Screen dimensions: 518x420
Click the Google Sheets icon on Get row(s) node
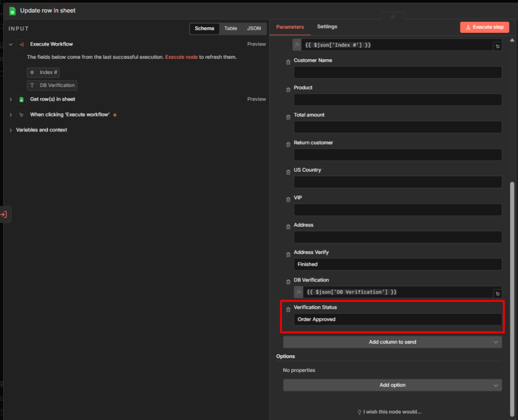[21, 99]
